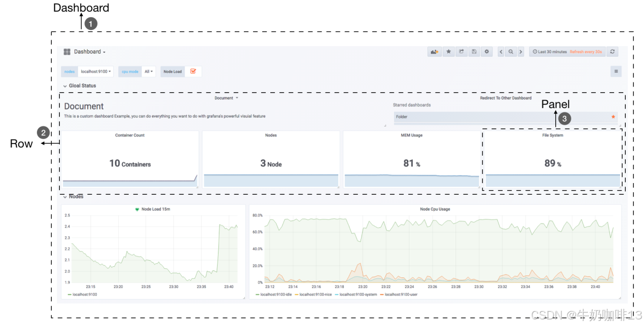Click the yellow color line of localhost:9100-nice legend
The height and width of the screenshot is (326, 644).
click(297, 295)
